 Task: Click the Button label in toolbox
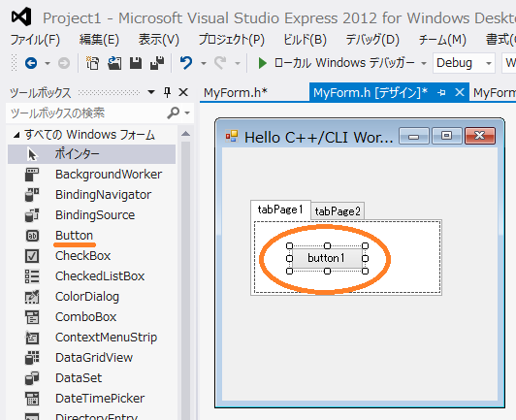tap(74, 236)
